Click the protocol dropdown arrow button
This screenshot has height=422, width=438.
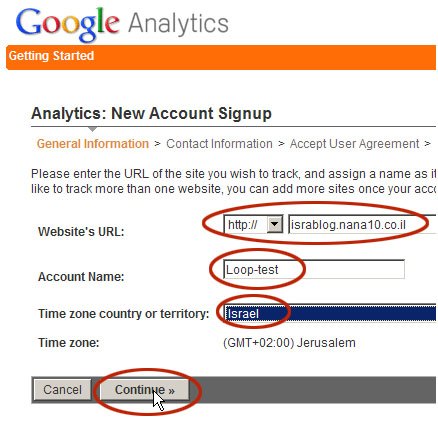point(275,224)
